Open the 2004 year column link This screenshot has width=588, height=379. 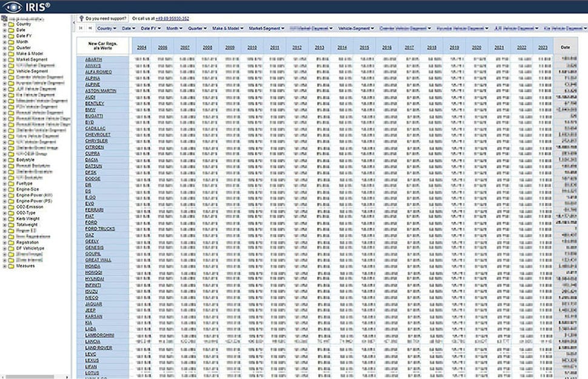(141, 48)
